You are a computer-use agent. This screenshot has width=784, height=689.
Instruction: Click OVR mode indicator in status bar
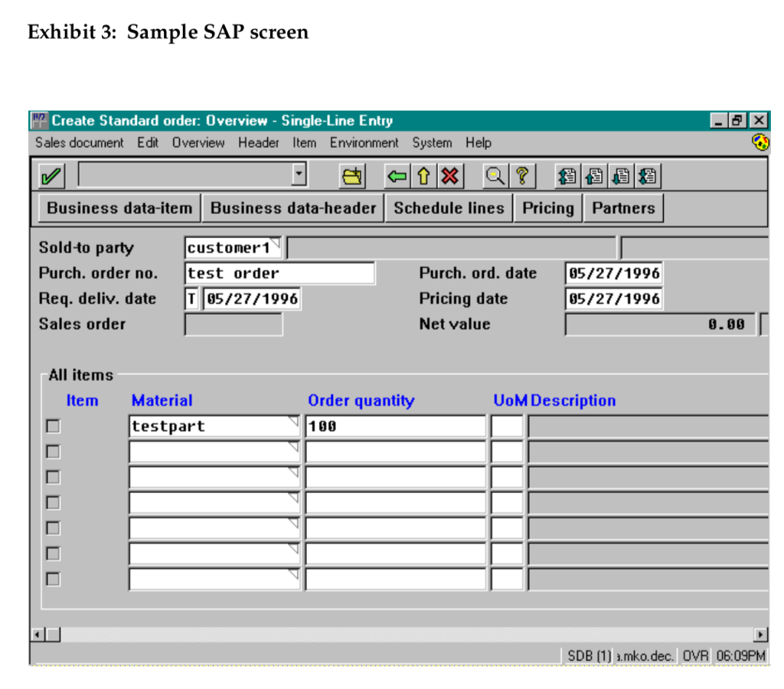(695, 655)
